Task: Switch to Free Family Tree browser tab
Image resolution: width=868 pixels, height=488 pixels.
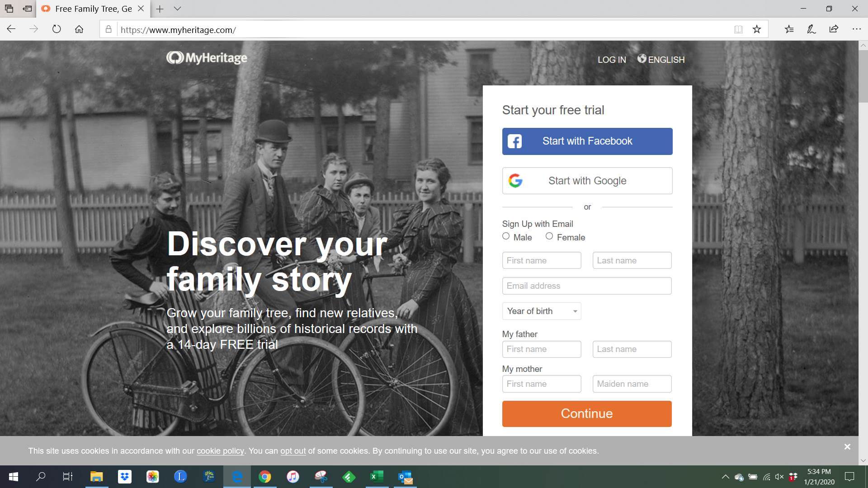Action: 94,9
